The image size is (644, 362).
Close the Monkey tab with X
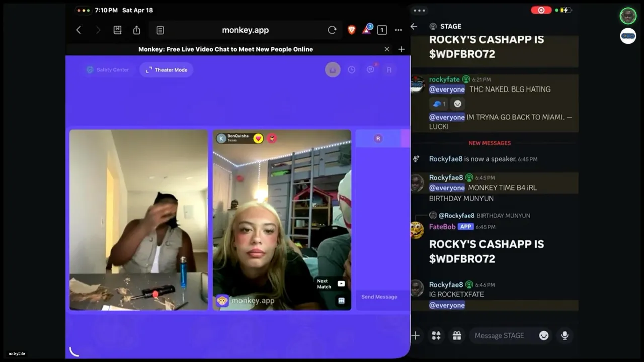(387, 49)
